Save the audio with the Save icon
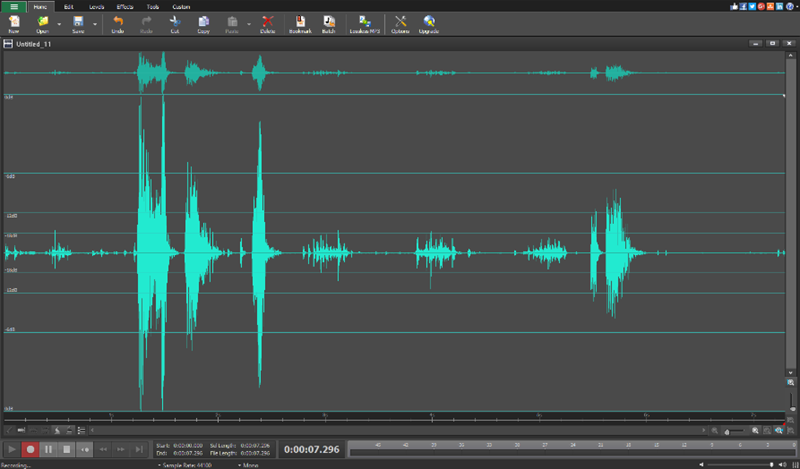The image size is (800, 469). point(78,24)
